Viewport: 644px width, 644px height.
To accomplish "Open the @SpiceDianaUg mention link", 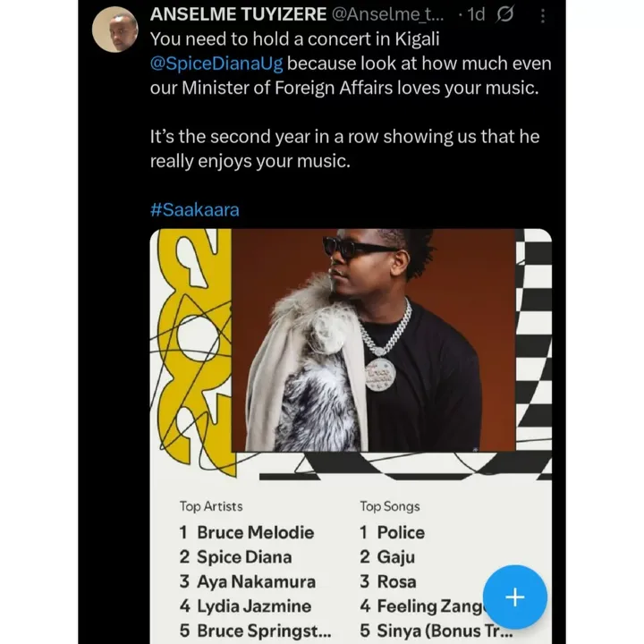I will [216, 64].
